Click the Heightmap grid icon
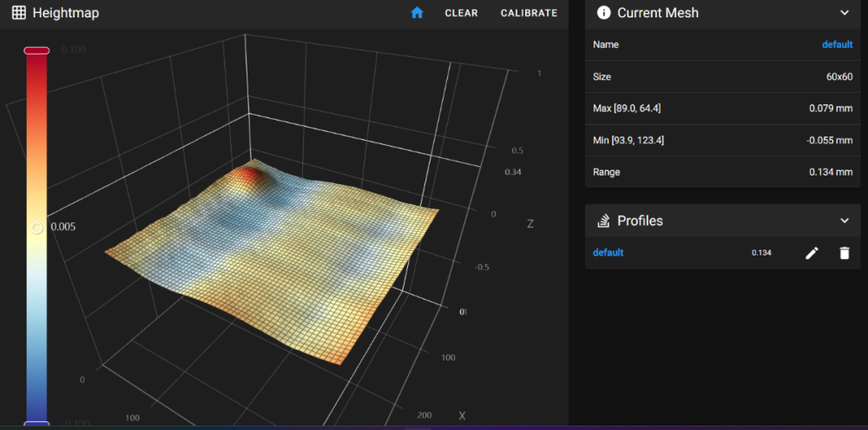This screenshot has width=868, height=430. pyautogui.click(x=19, y=13)
